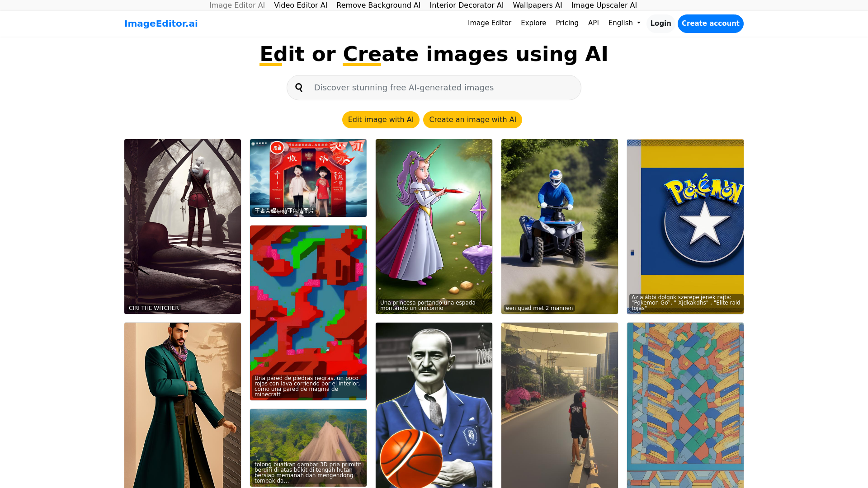Click Edit image with AI button

tap(381, 120)
